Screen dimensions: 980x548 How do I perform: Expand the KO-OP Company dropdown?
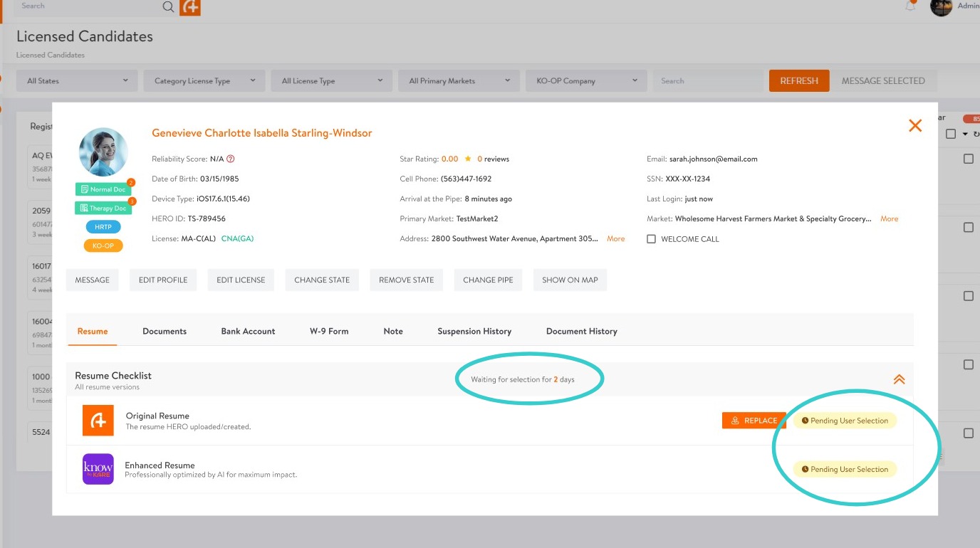tap(586, 81)
